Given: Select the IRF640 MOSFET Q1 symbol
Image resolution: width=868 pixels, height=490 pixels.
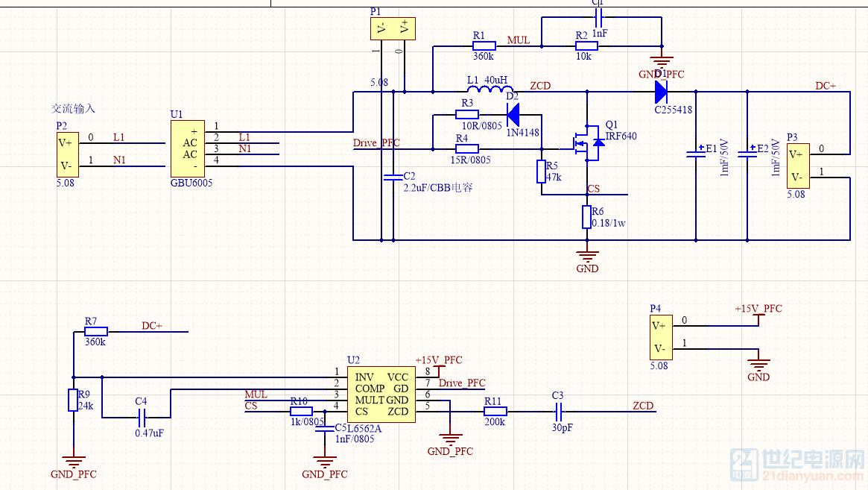Looking at the screenshot, I should pos(586,142).
